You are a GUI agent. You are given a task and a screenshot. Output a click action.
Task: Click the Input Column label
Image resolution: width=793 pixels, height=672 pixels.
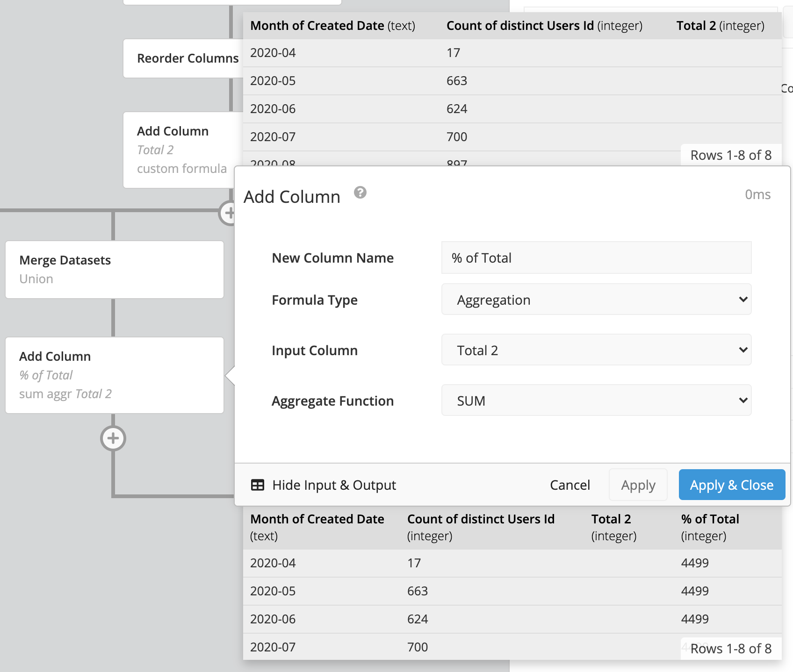(315, 350)
